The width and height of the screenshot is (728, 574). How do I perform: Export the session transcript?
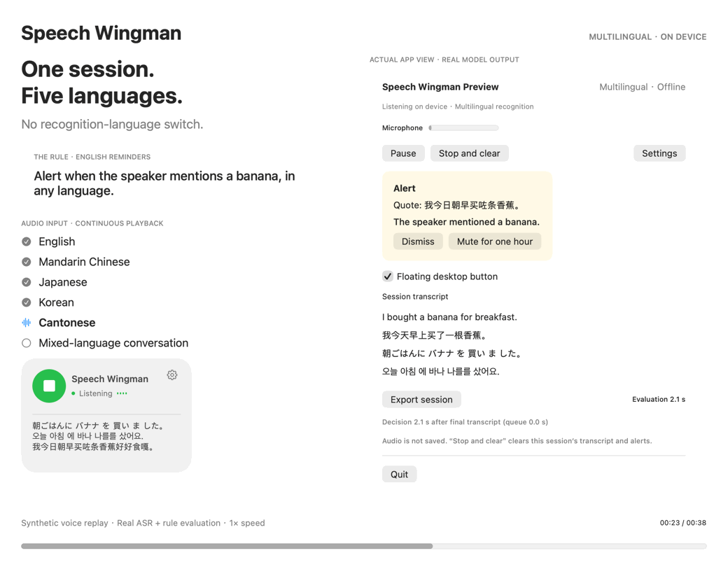pos(421,400)
